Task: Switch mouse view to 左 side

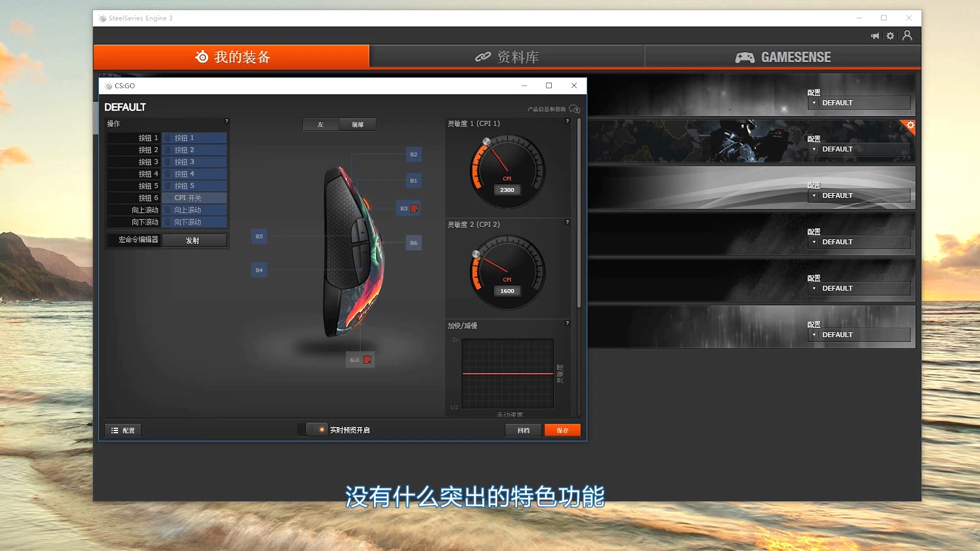Action: pyautogui.click(x=321, y=124)
